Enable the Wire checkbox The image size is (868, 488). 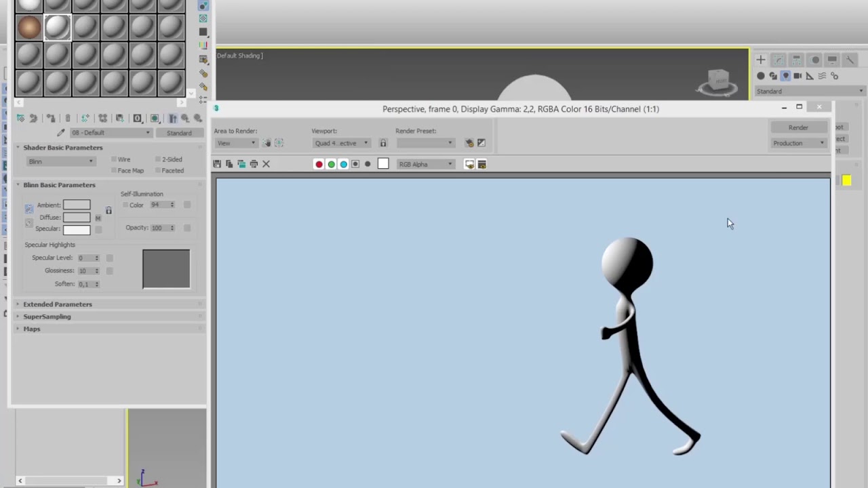pyautogui.click(x=114, y=159)
